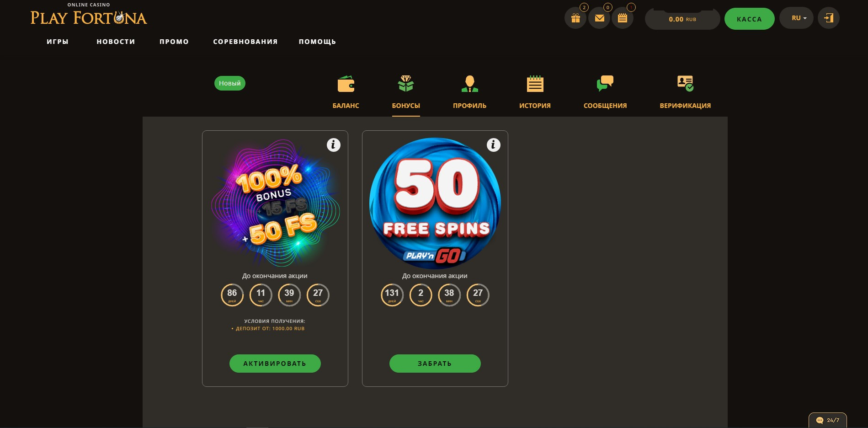The height and width of the screenshot is (428, 868).
Task: Show info for 50 Free Spins card
Action: coord(494,145)
